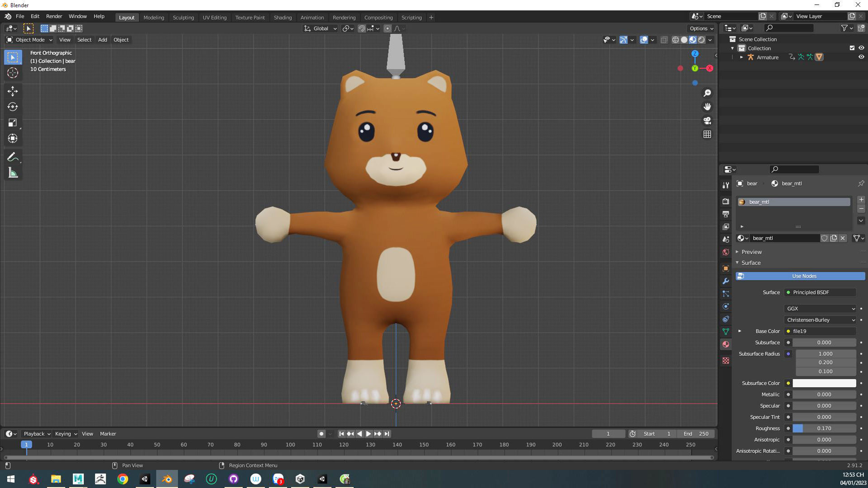Screen dimensions: 868x488
Task: Hide the Collection with its eye icon
Action: click(861, 48)
